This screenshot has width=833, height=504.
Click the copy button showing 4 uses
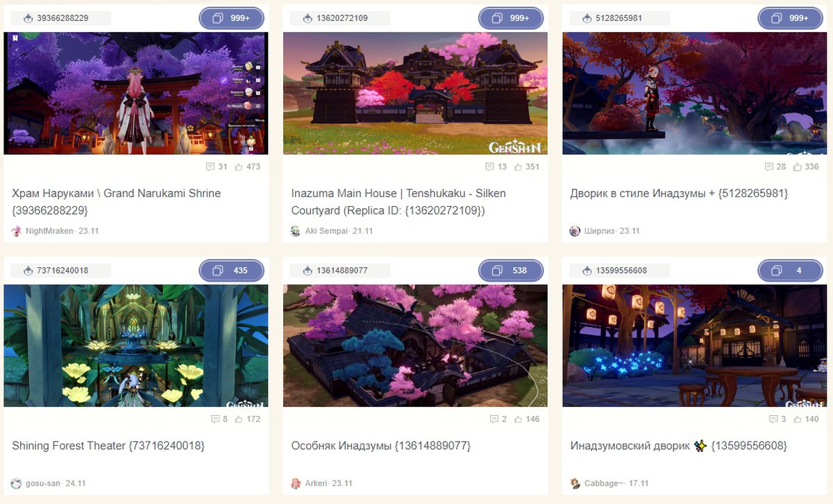tap(790, 271)
